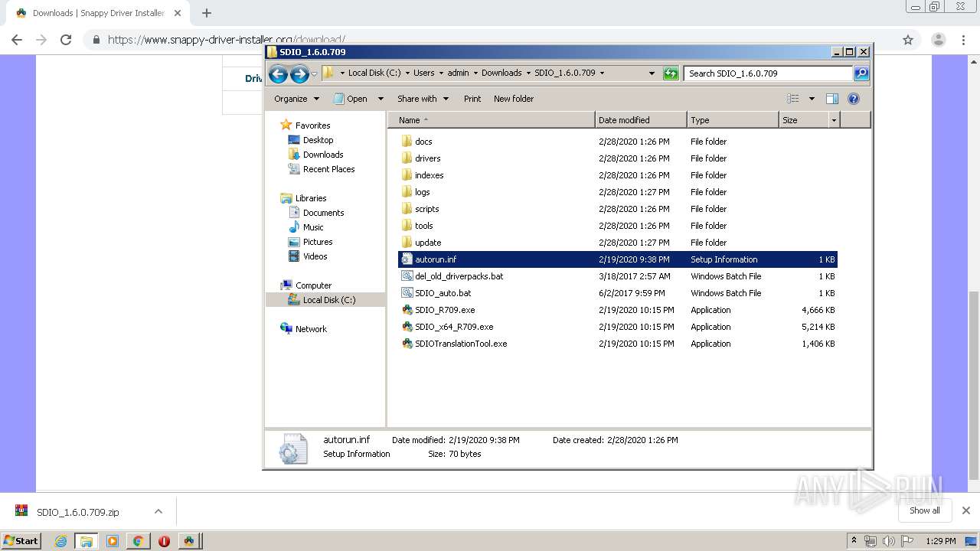Viewport: 980px width, 551px height.
Task: Go back with Explorer's Back arrow
Action: coord(278,73)
